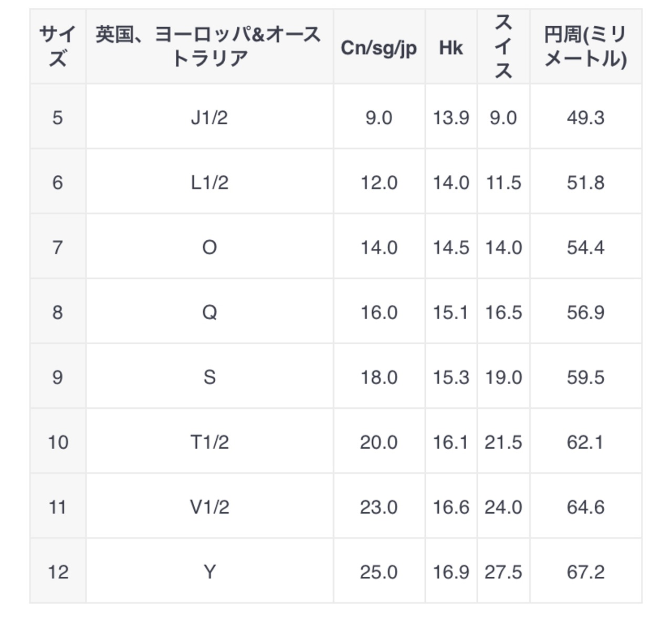Click the サイズ column header

[58, 47]
